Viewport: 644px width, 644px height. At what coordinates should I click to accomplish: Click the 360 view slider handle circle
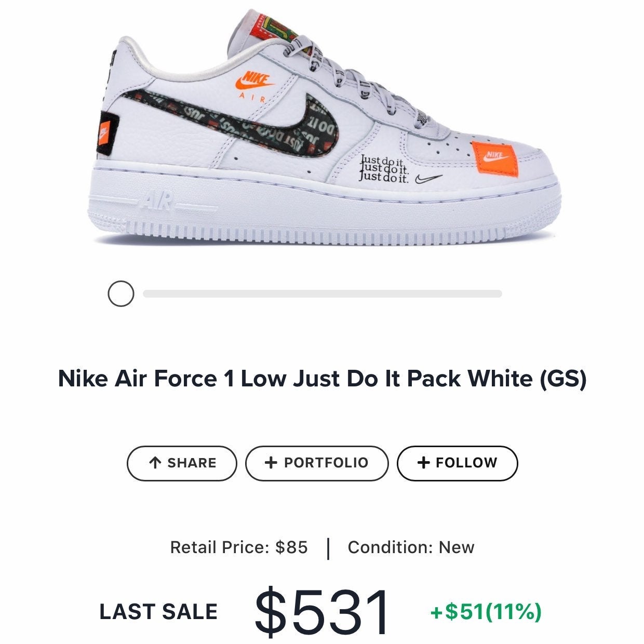(121, 294)
